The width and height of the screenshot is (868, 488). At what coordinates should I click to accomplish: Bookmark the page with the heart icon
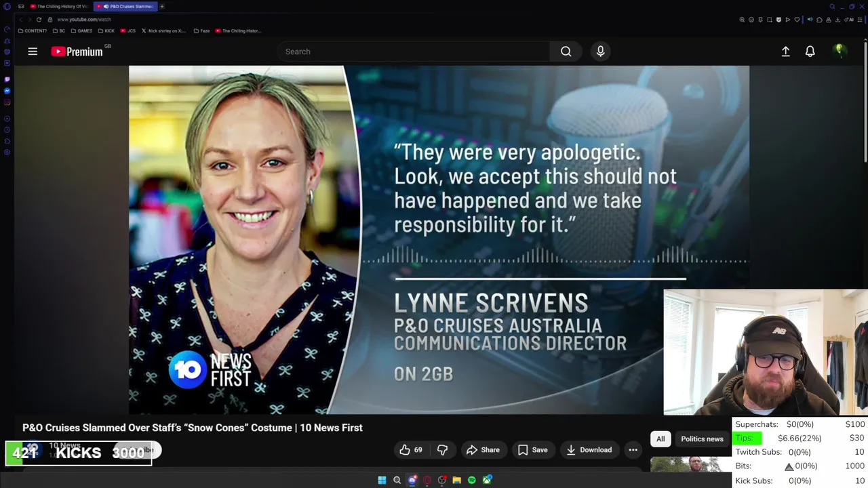coord(797,20)
